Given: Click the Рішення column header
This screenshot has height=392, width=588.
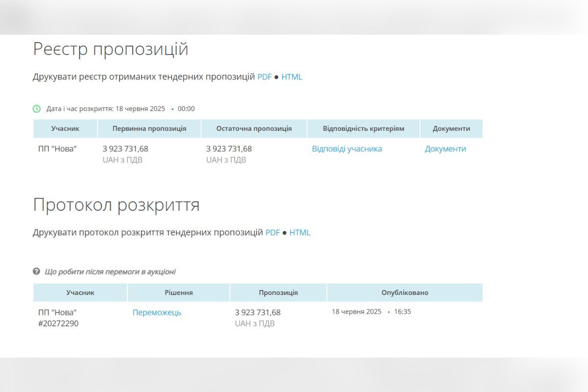Looking at the screenshot, I should pyautogui.click(x=178, y=292).
